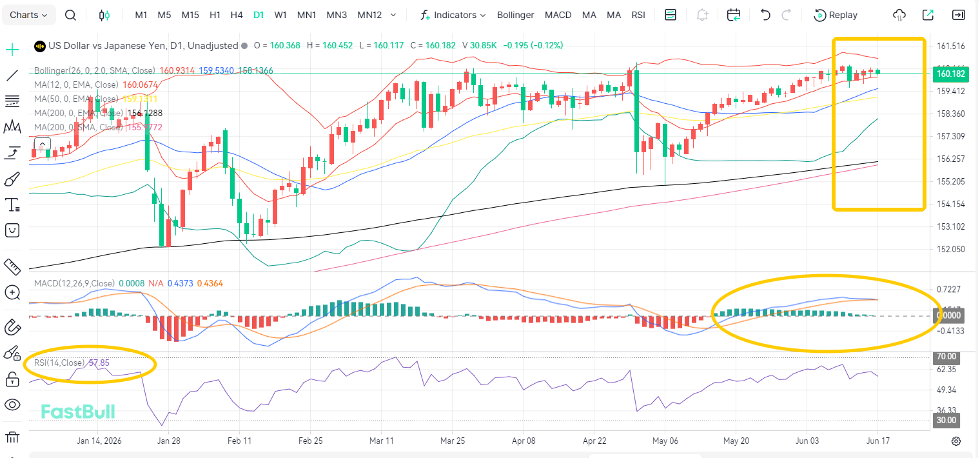980x458 pixels.
Task: Hide all drawings with eye icon
Action: [12, 404]
